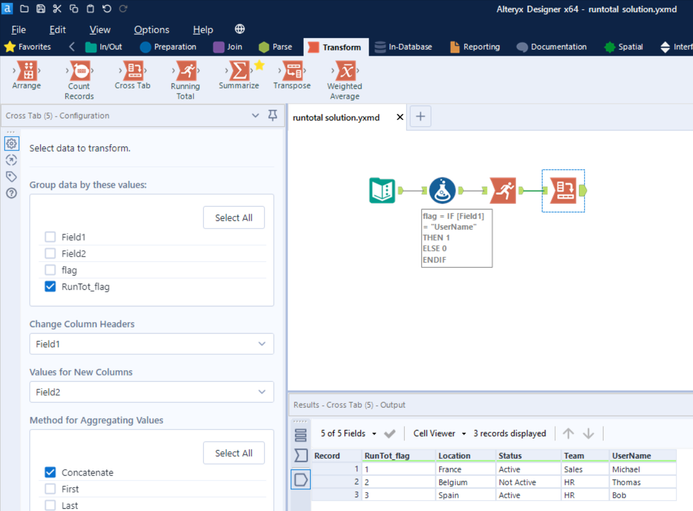
Task: Select the Running Total node on canvas
Action: tap(503, 191)
